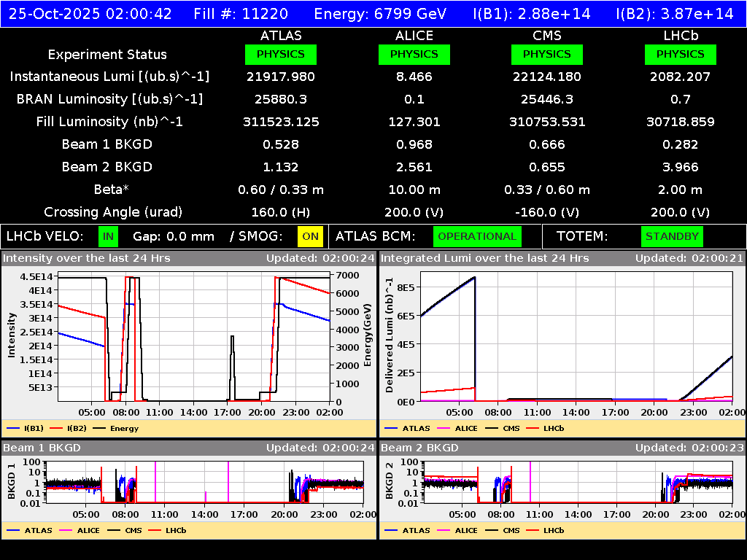Image resolution: width=747 pixels, height=560 pixels.
Task: Click the LHCb PHYSICS status indicator
Action: (680, 54)
